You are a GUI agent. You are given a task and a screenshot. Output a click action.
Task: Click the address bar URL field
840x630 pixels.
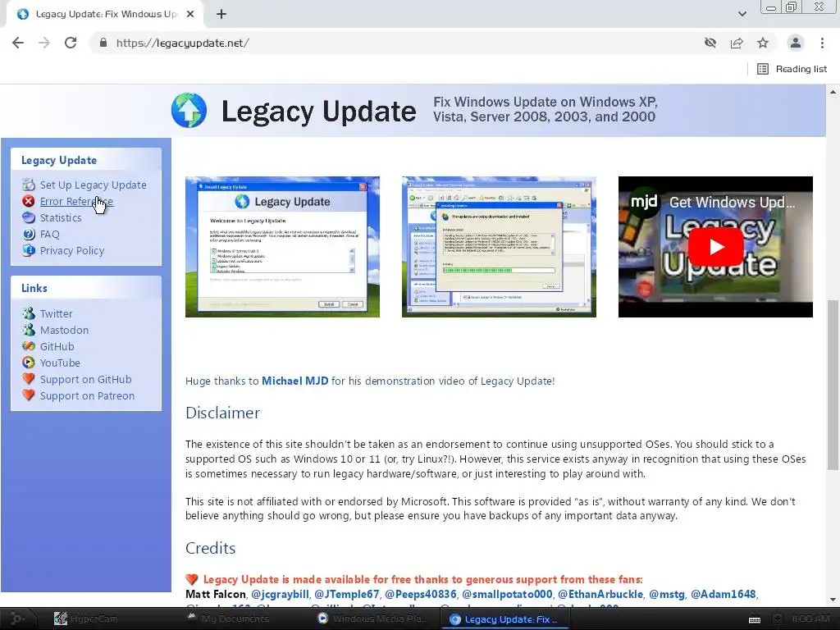pos(396,43)
